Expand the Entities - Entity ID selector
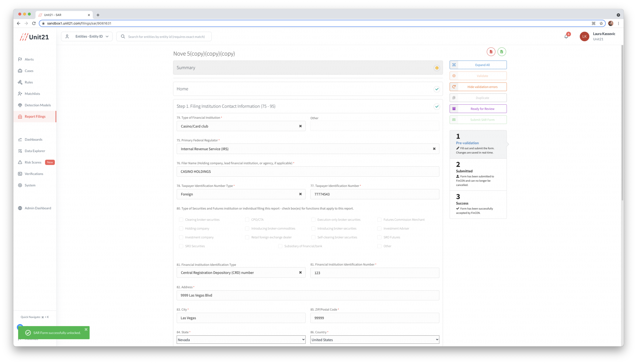This screenshot has height=364, width=637. coord(87,36)
